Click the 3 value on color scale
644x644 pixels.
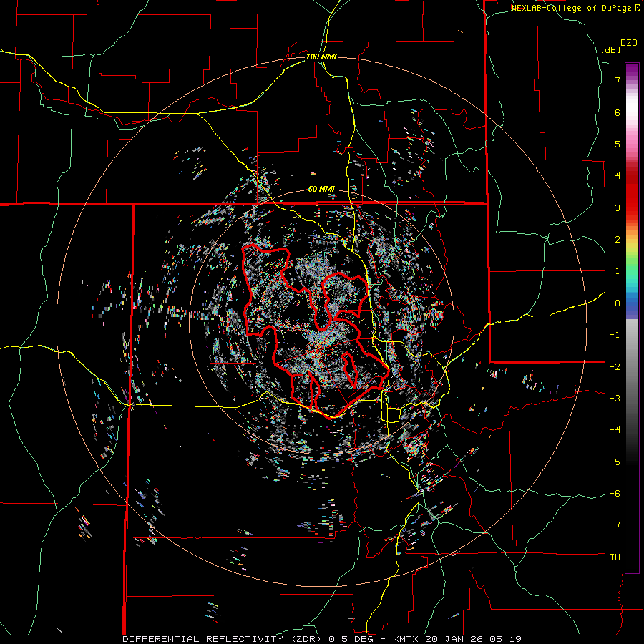[618, 208]
